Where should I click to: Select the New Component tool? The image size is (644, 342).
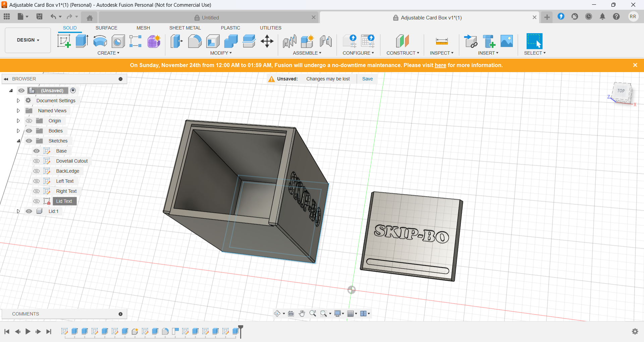coord(307,41)
